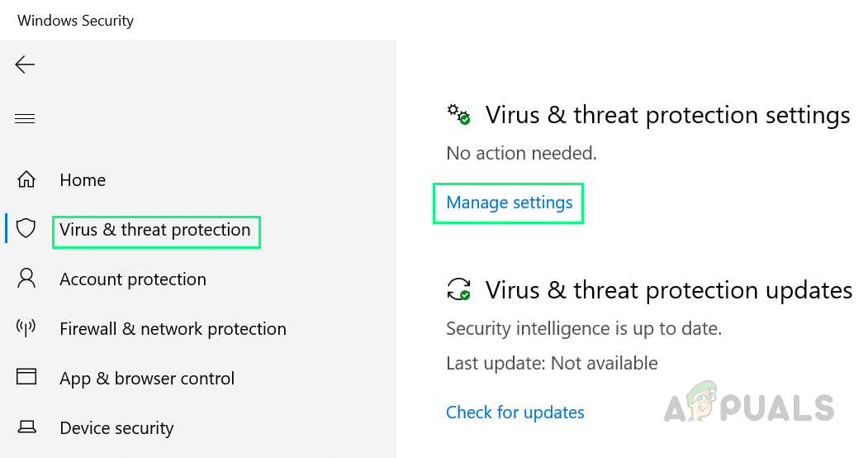Click the Virus & threat protection shield icon
Screen dimensions: 868x458
26,229
